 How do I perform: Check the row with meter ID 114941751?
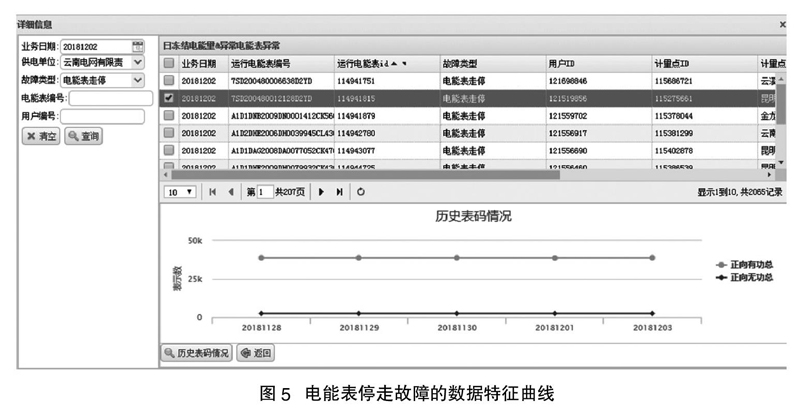(169, 81)
